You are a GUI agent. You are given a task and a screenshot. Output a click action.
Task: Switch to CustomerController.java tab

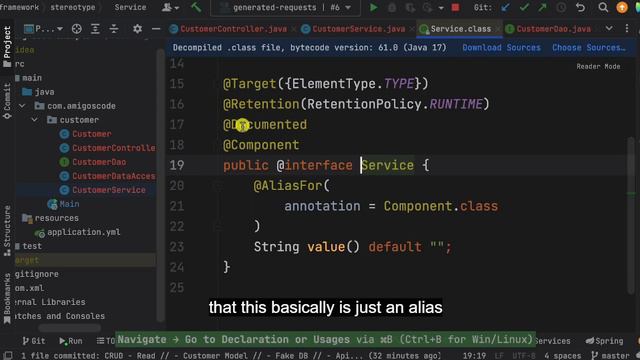(233, 29)
